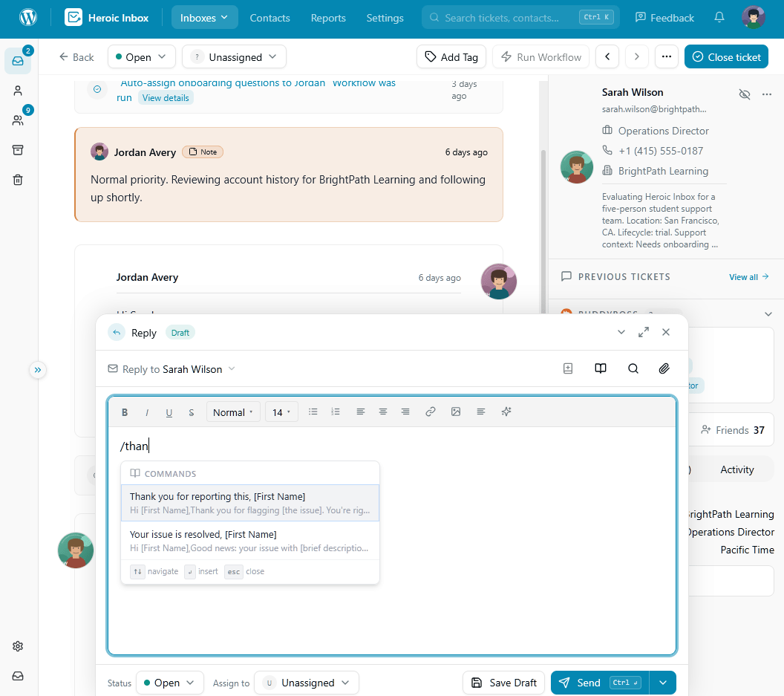Open the user profile avatar in header
Viewport: 784px width, 696px height.
tap(754, 18)
